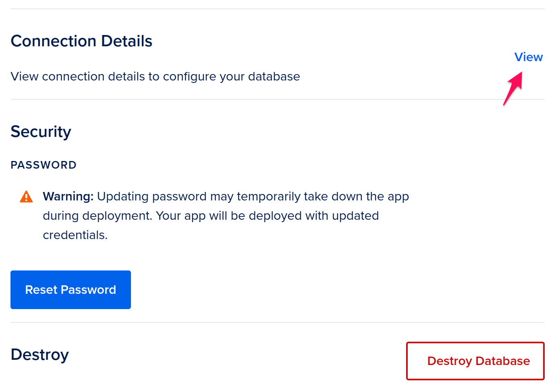Click the orange warning triangle icon

(x=26, y=197)
